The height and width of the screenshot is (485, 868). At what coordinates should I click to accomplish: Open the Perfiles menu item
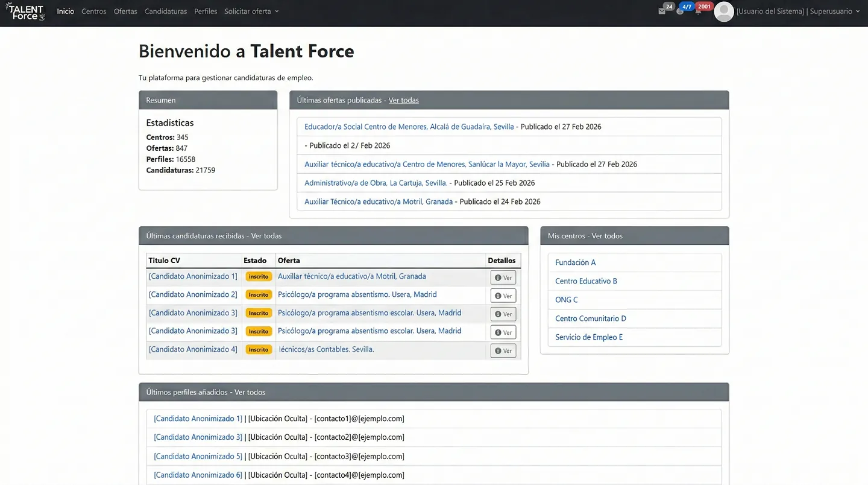[206, 11]
